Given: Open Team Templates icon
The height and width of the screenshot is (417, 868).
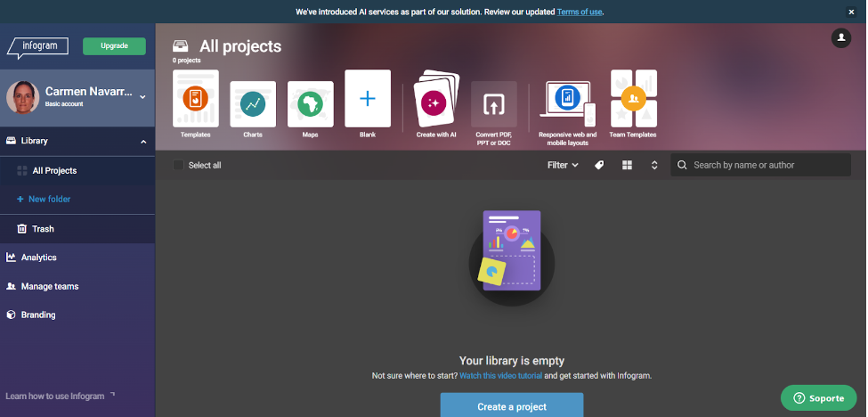Looking at the screenshot, I should point(633,99).
